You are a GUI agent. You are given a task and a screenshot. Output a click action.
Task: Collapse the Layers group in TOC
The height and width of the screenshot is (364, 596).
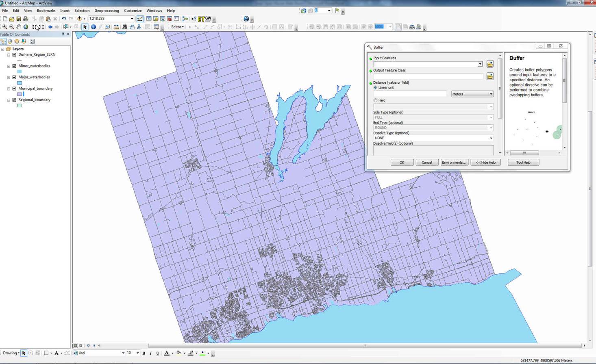click(x=2, y=49)
